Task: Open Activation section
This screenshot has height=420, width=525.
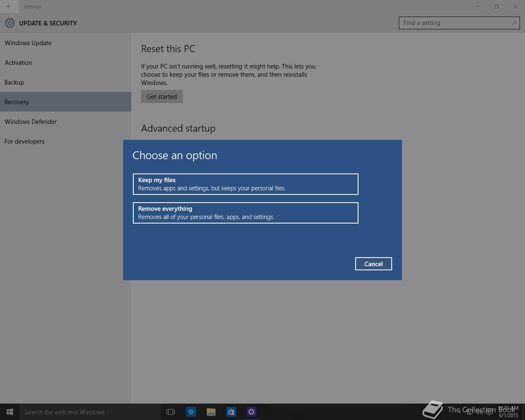Action: [66, 63]
